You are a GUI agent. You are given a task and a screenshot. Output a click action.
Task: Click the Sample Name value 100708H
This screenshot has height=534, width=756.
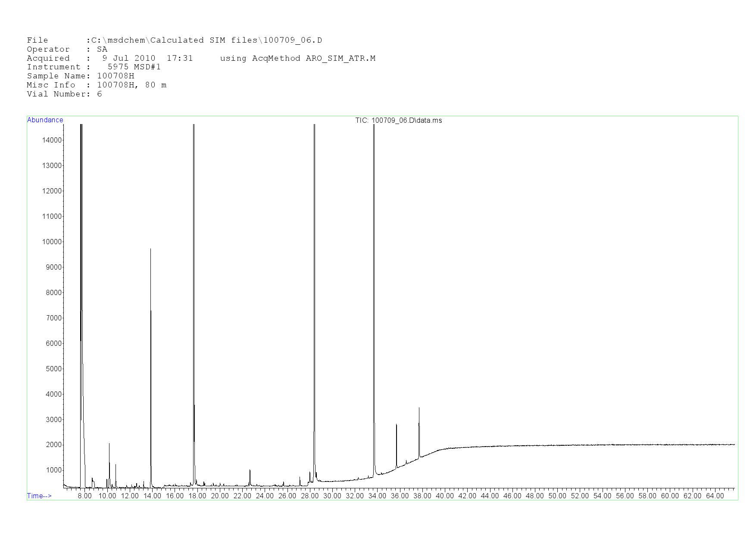coord(116,76)
